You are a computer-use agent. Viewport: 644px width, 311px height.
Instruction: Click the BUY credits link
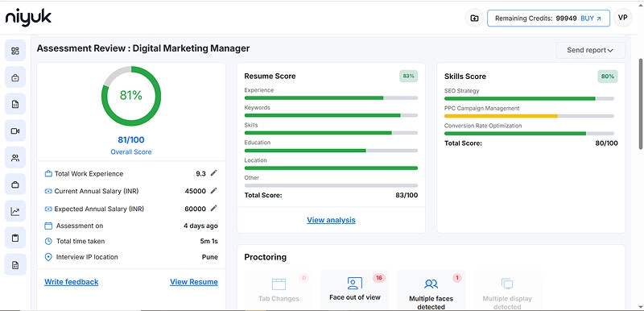click(591, 19)
